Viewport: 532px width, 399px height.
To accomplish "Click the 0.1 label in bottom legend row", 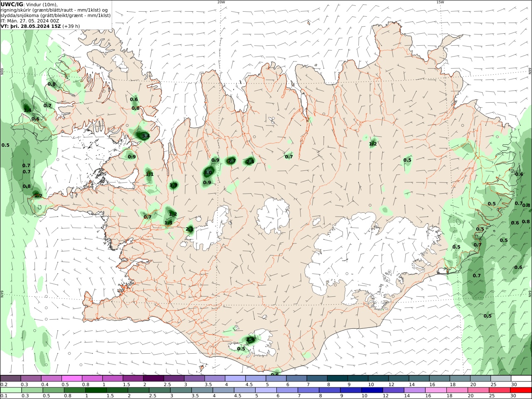I will (4, 396).
